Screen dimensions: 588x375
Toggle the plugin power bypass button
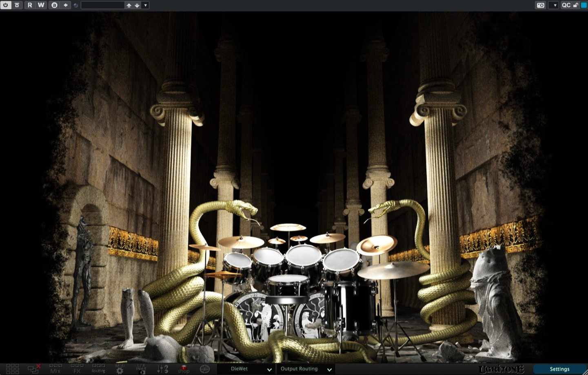point(5,5)
